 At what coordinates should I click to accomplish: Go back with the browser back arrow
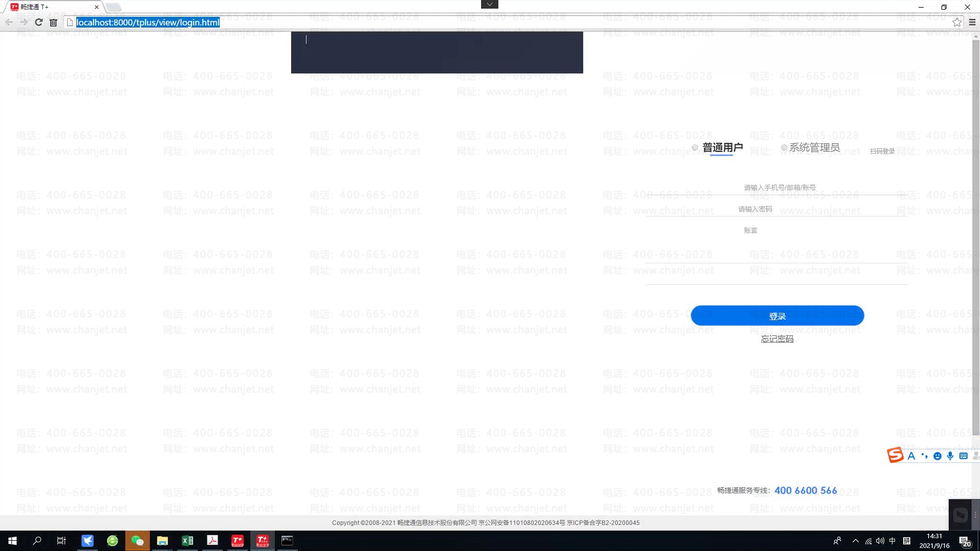[x=9, y=22]
